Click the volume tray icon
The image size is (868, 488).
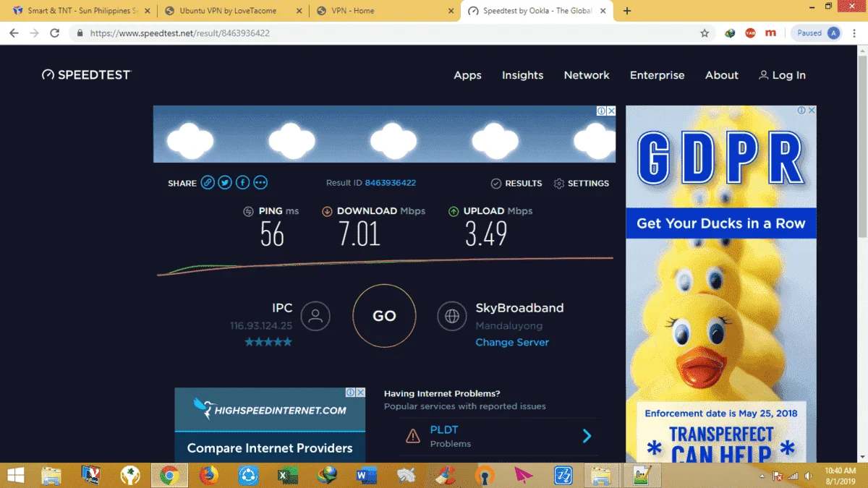pyautogui.click(x=808, y=476)
